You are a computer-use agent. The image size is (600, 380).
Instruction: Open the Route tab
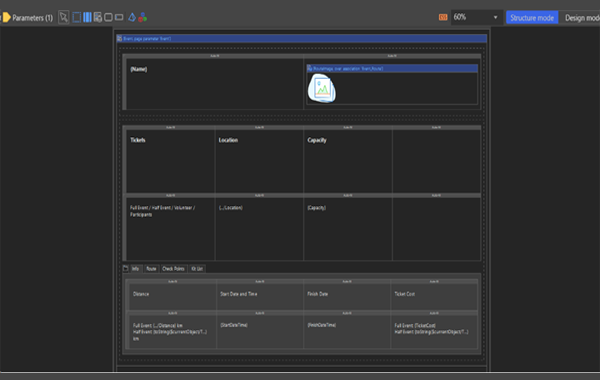tap(151, 269)
